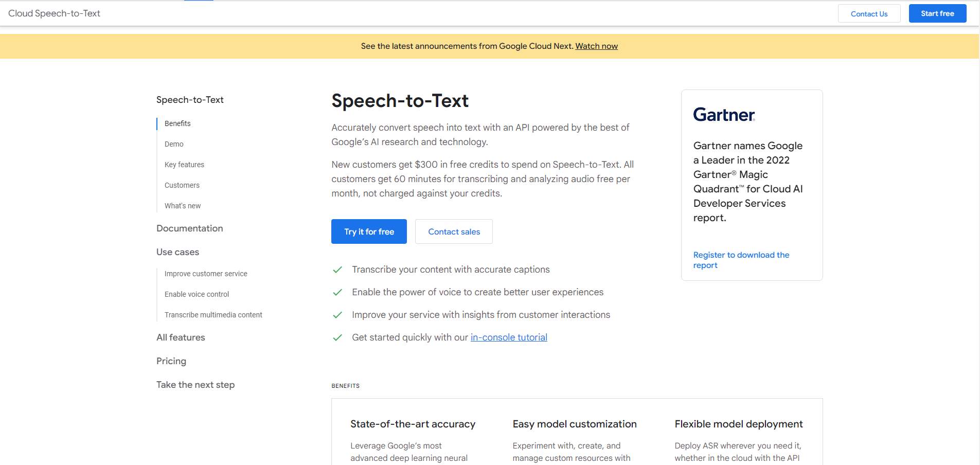Screen dimensions: 980x465
Task: Open the in-console tutorial link
Action: click(x=509, y=337)
